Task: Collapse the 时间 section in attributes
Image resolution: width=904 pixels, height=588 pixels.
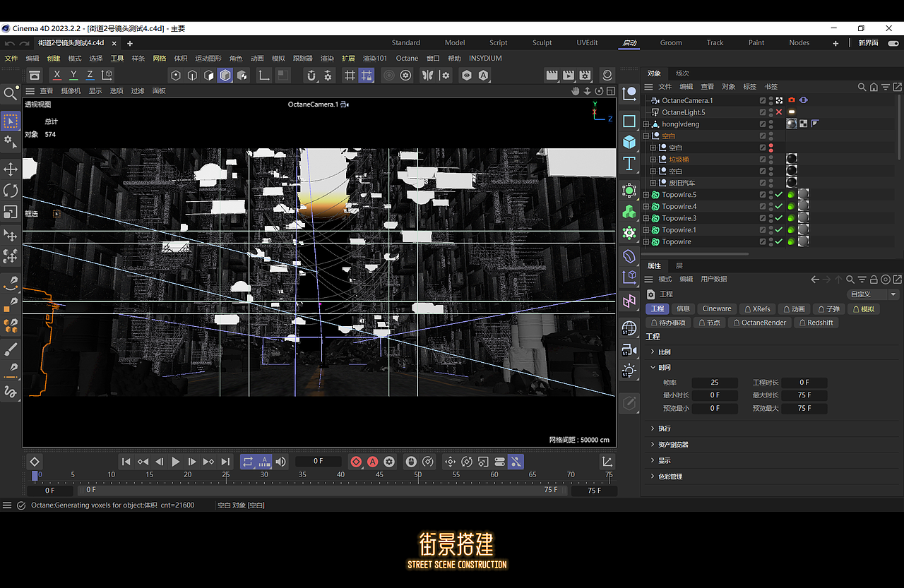Action: pos(653,367)
